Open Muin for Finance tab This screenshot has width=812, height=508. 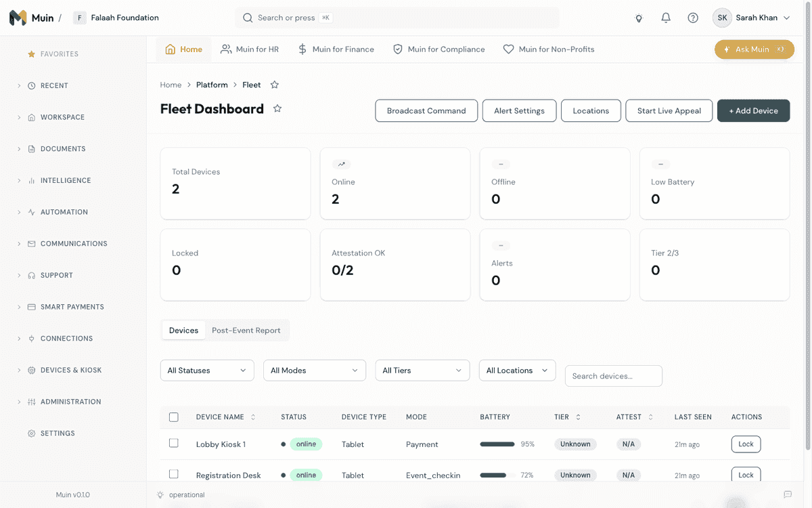pos(336,49)
